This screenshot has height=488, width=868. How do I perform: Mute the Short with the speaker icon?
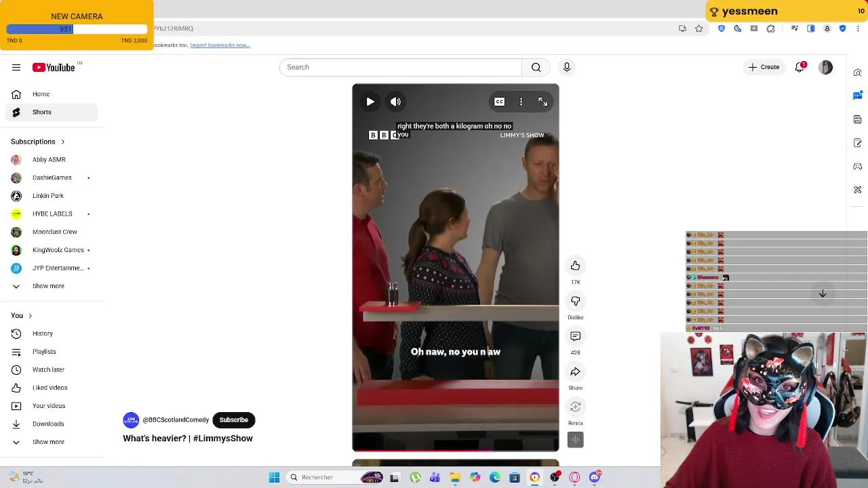pos(395,102)
